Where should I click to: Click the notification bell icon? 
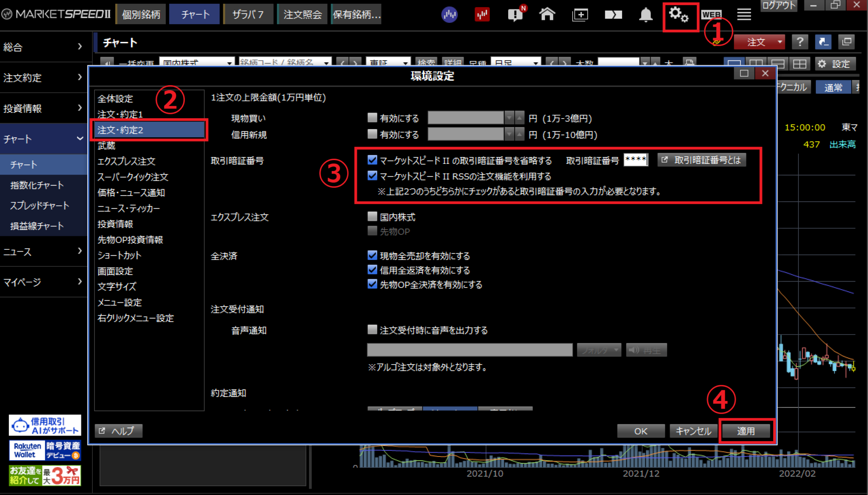645,14
